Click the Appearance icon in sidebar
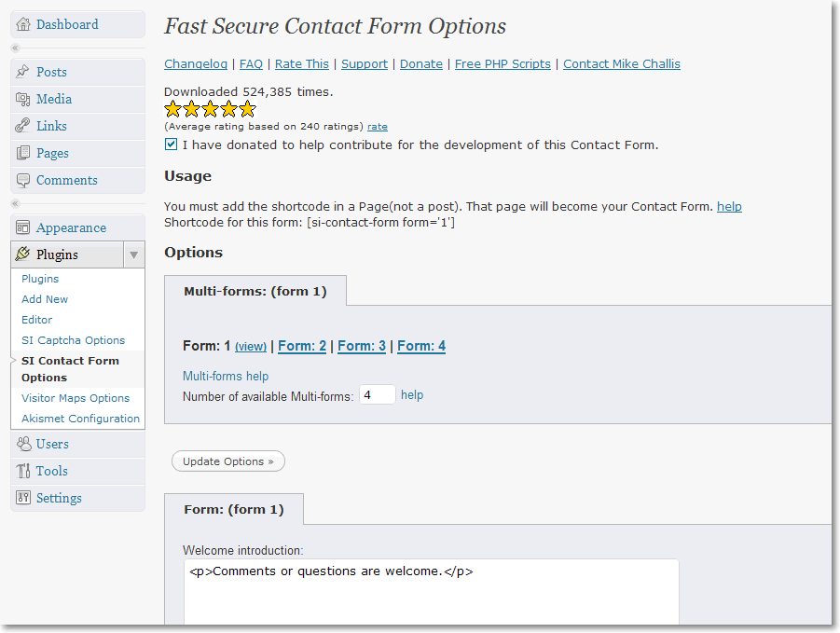This screenshot has height=633, width=840. click(23, 227)
